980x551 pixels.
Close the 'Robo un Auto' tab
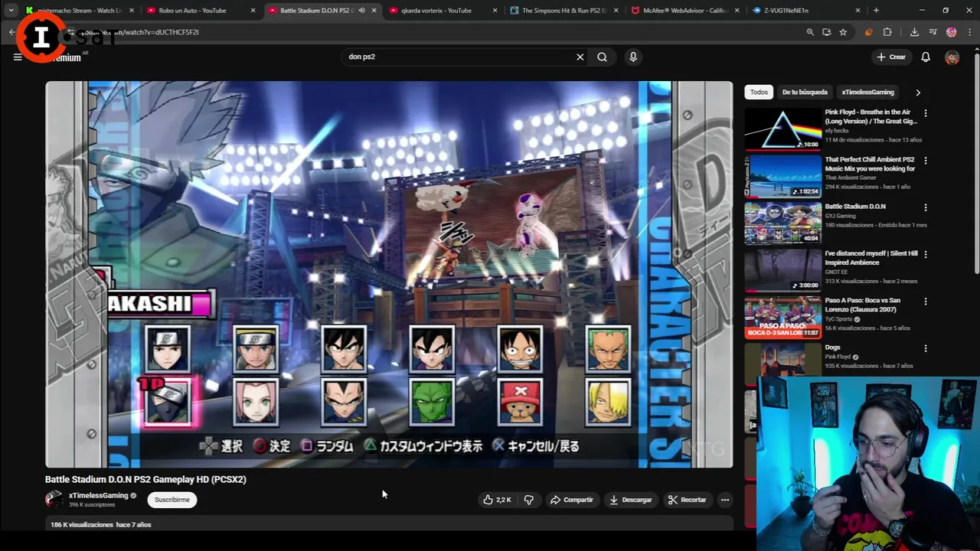click(x=253, y=11)
